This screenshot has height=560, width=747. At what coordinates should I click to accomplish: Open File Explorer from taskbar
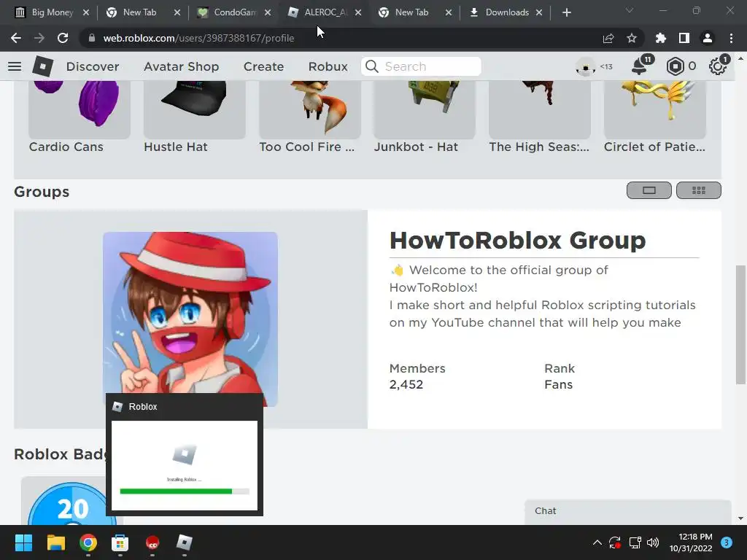(x=55, y=542)
